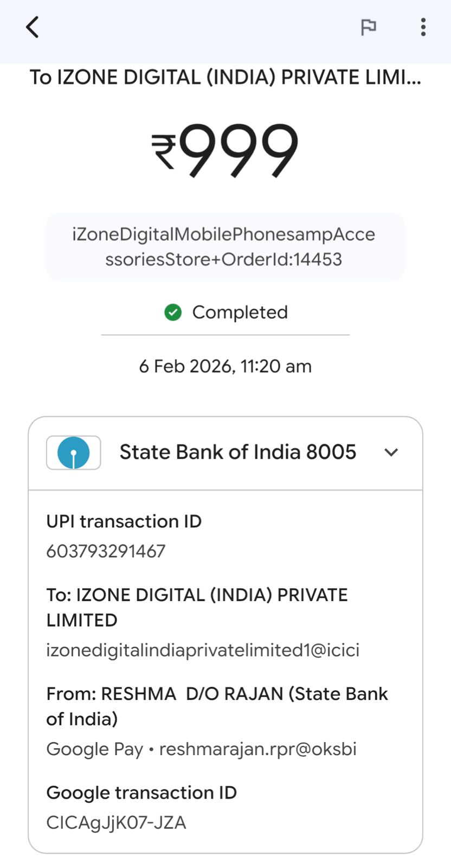The image size is (451, 868).
Task: Tap the reshmarajan.rpr@oksbi sender address
Action: coord(257,749)
